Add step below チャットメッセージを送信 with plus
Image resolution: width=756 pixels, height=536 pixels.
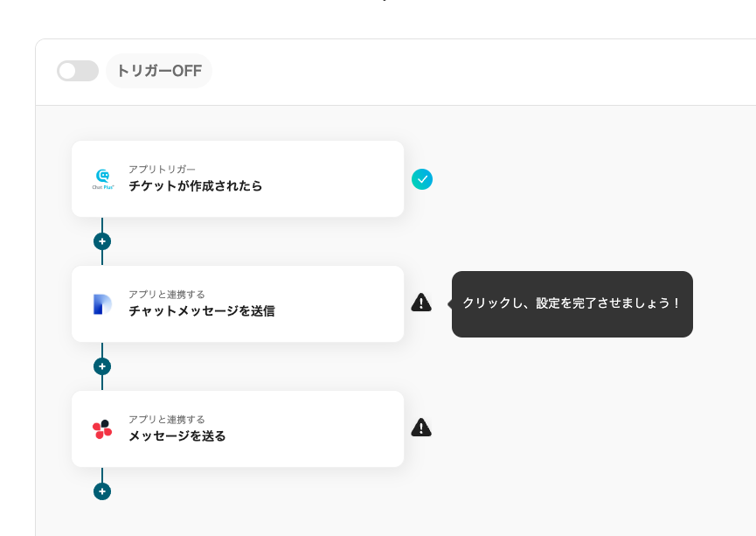click(x=102, y=366)
